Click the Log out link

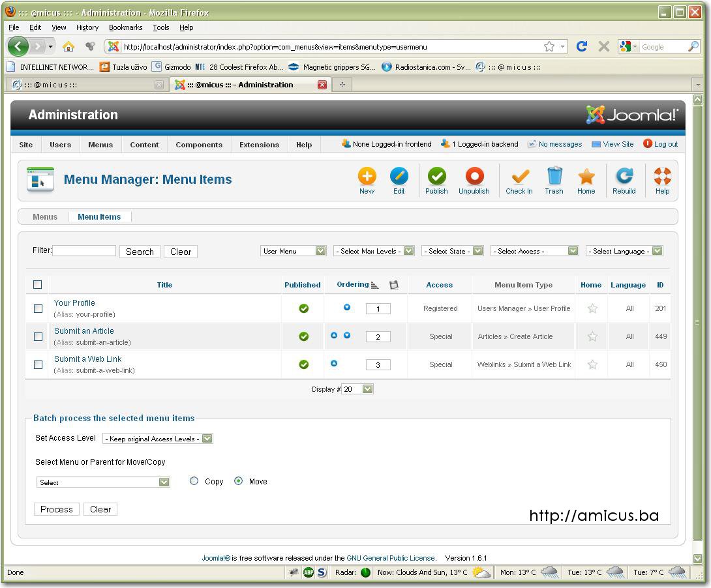coord(661,144)
